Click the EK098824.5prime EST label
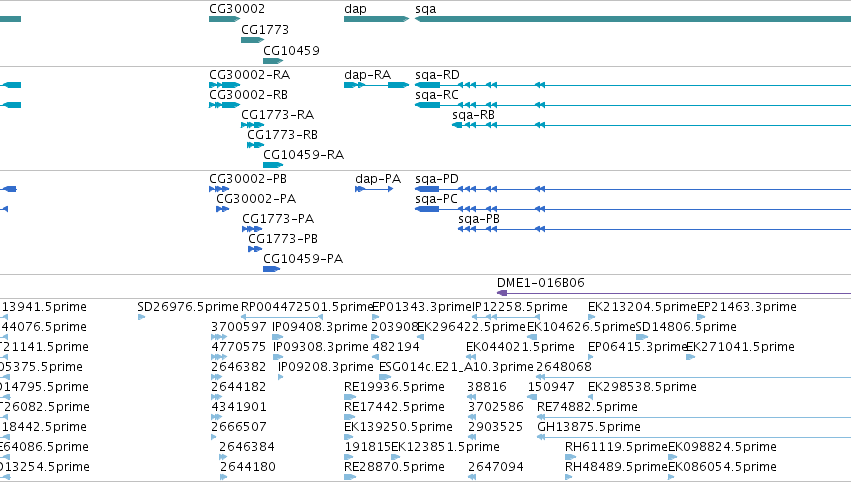 pos(722,447)
